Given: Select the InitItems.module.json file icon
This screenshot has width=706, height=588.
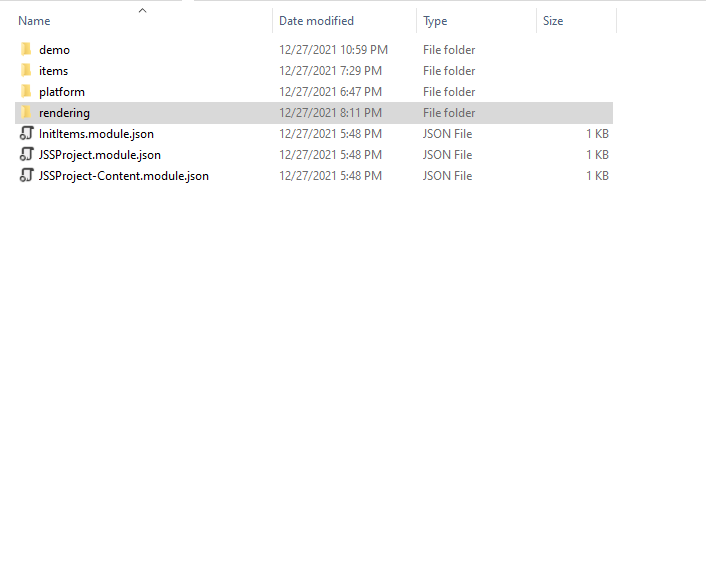Looking at the screenshot, I should pyautogui.click(x=27, y=133).
